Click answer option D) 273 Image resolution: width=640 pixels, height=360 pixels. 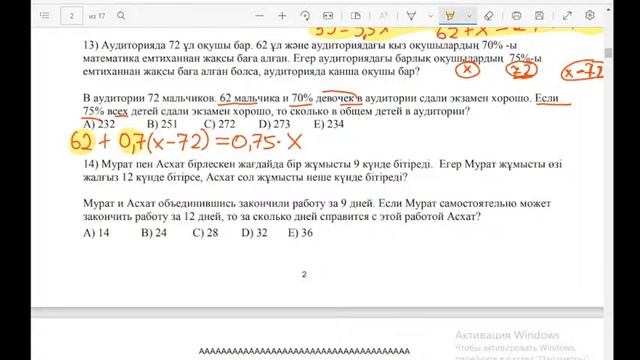[x=274, y=124]
